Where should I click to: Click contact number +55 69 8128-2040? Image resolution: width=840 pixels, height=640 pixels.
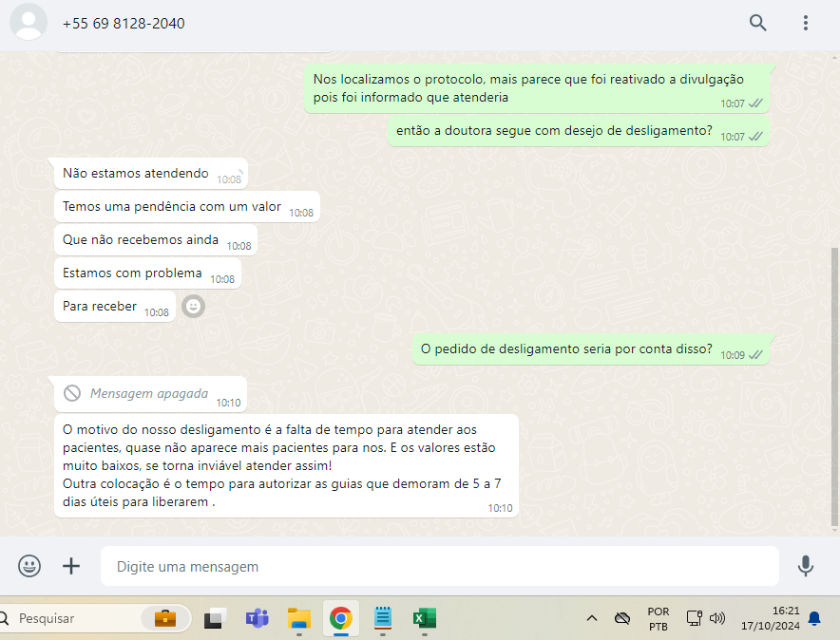click(124, 24)
